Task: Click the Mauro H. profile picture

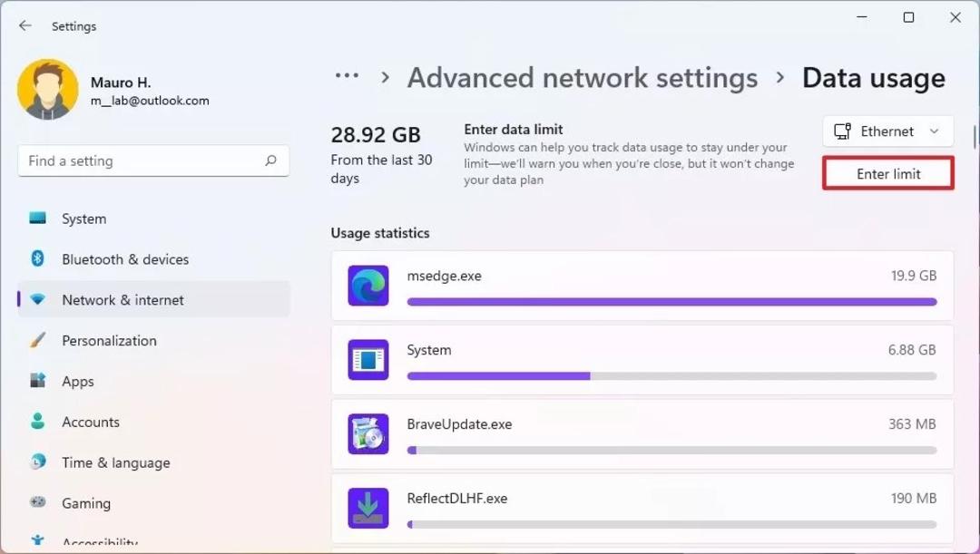Action: pos(48,90)
